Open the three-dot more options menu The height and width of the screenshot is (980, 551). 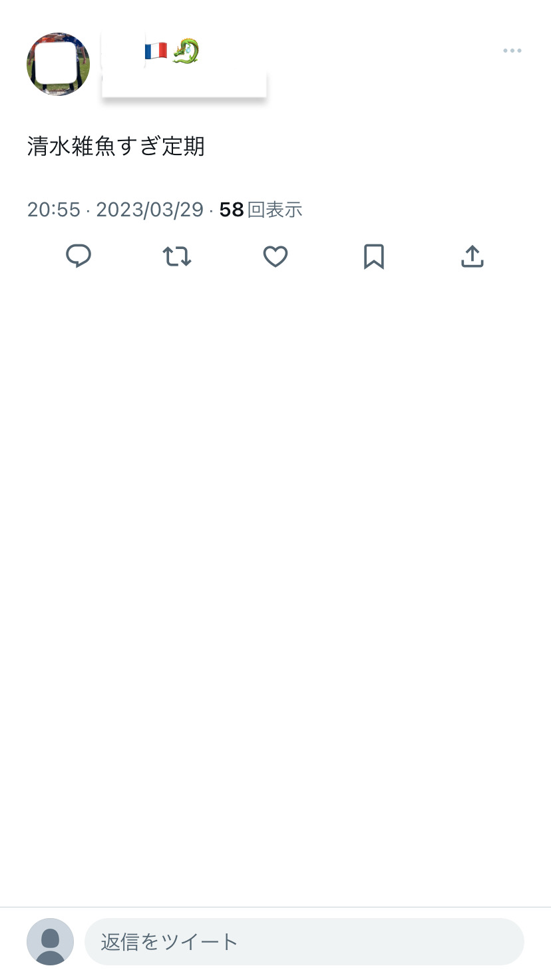[x=512, y=51]
